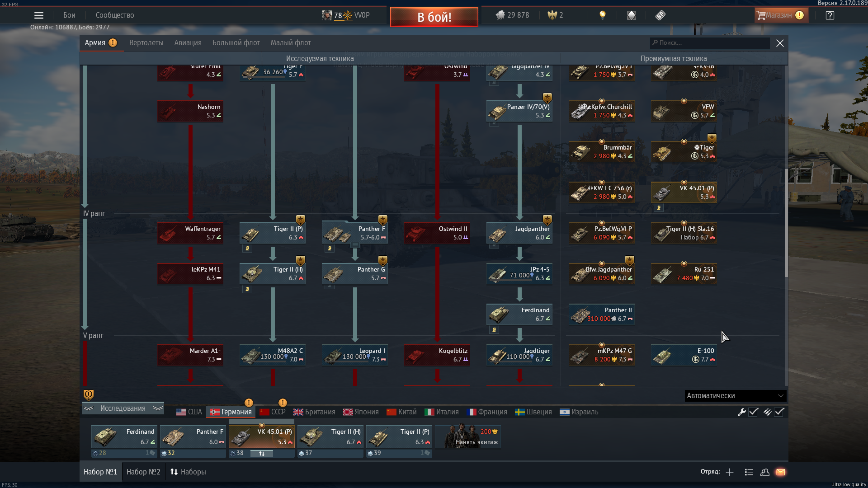Image resolution: width=868 pixels, height=488 pixels.
Task: Select the Nashorn vehicle in tree
Action: 190,111
